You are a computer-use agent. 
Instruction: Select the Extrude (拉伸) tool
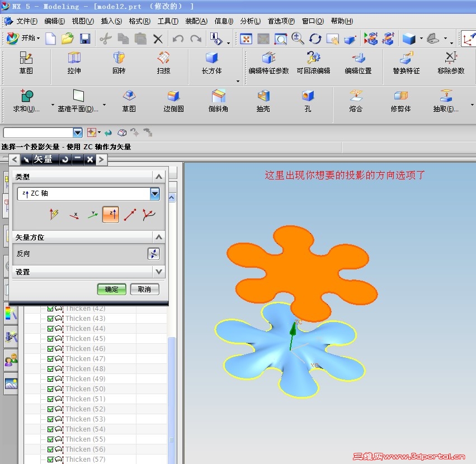[x=74, y=63]
